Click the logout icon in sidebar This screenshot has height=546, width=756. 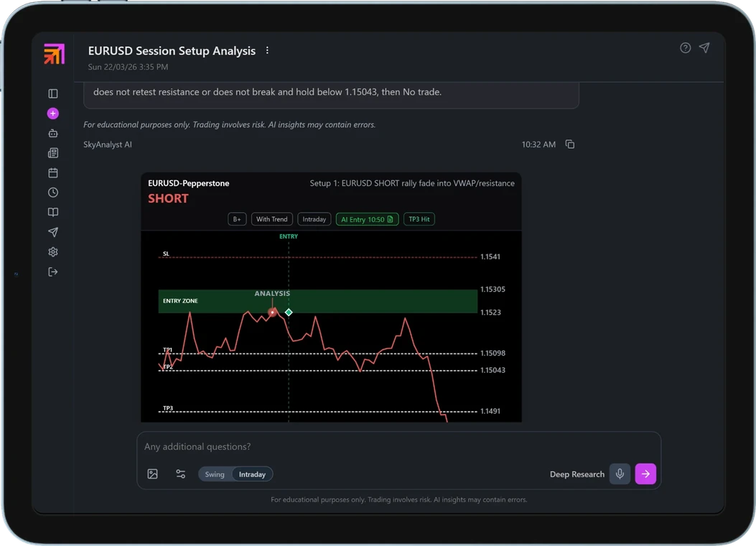[x=53, y=272]
